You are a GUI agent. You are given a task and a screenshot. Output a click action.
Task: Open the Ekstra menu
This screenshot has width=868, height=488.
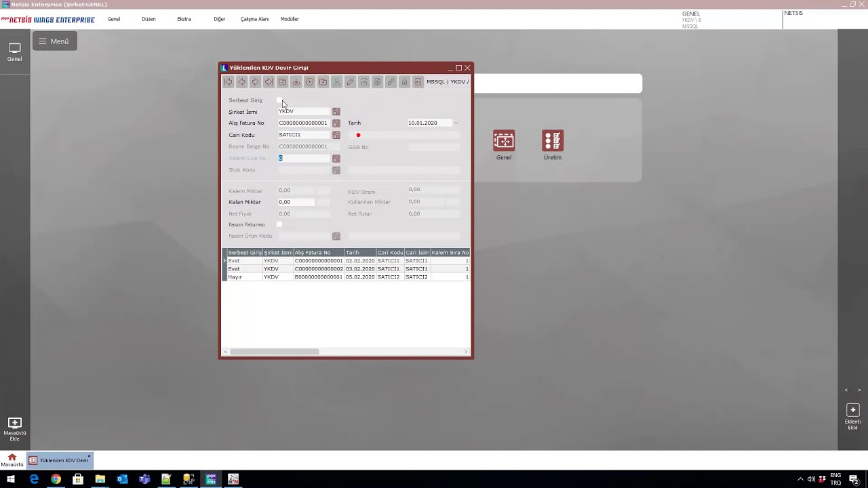[184, 19]
